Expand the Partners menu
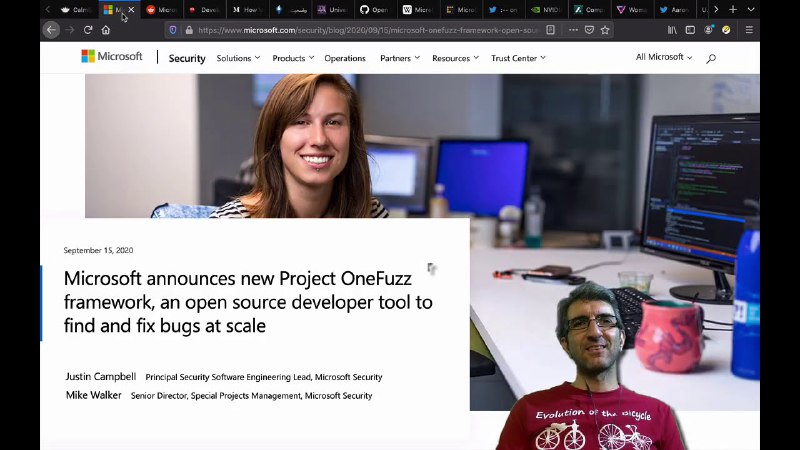 tap(400, 58)
